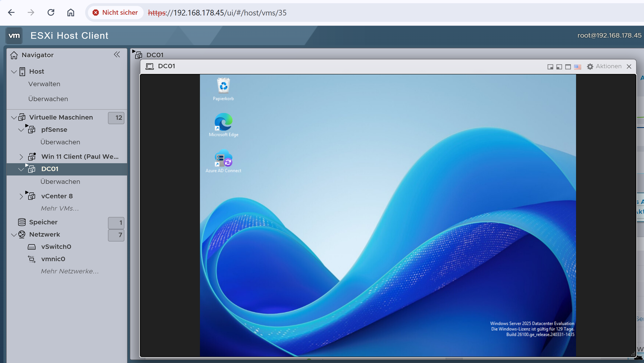Click the vm logo in header
This screenshot has width=644, height=363.
pyautogui.click(x=14, y=36)
